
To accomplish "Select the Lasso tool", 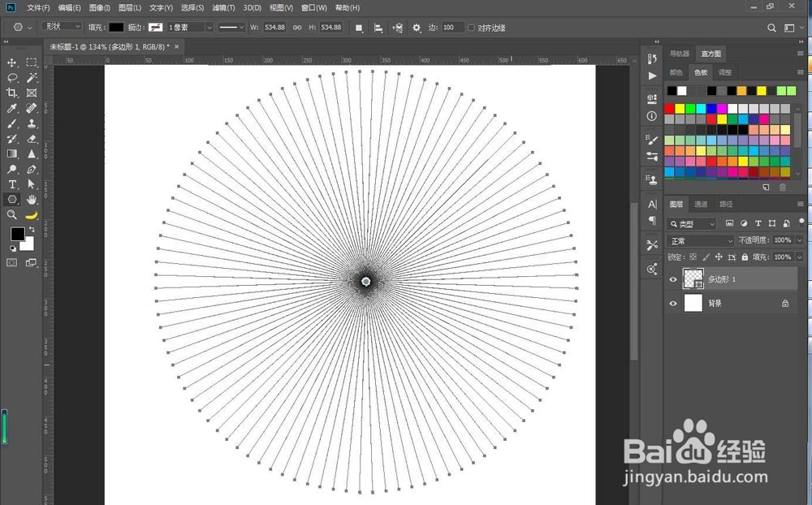I will tap(12, 78).
